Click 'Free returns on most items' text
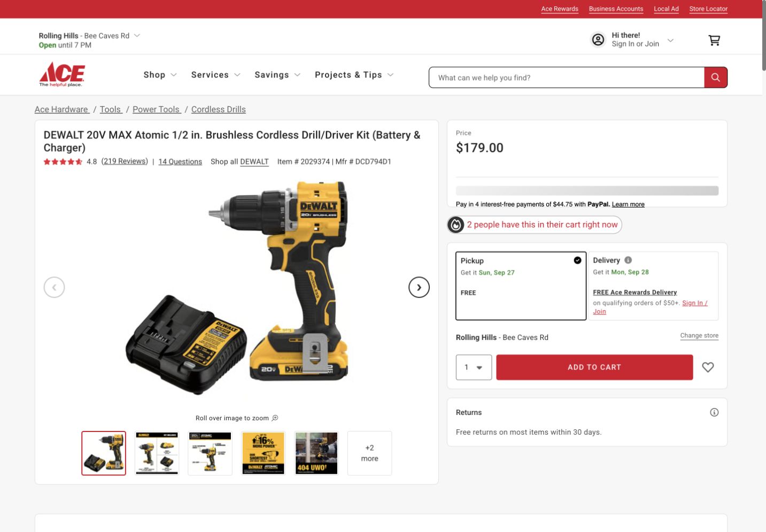Viewport: 766px width, 532px height. 529,432
